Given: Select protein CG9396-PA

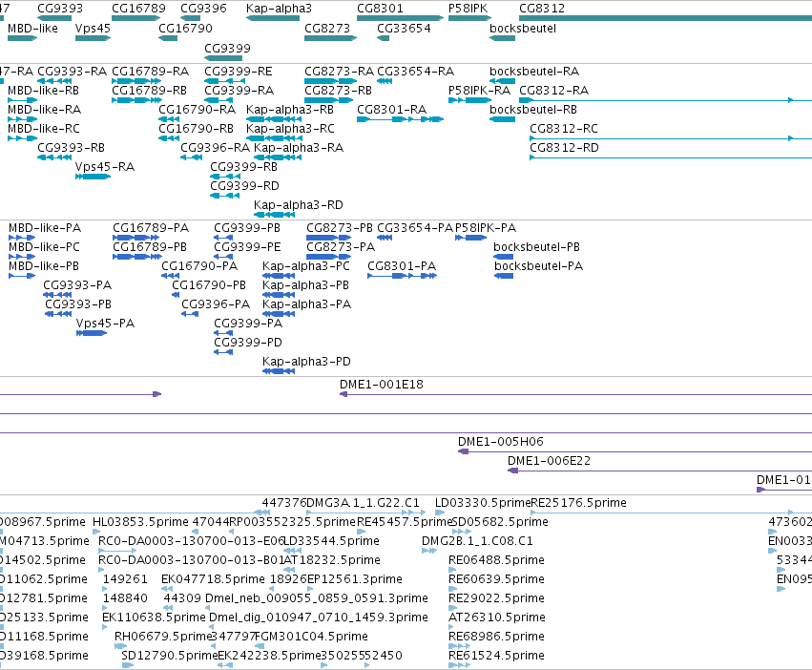Looking at the screenshot, I should pos(216,304).
